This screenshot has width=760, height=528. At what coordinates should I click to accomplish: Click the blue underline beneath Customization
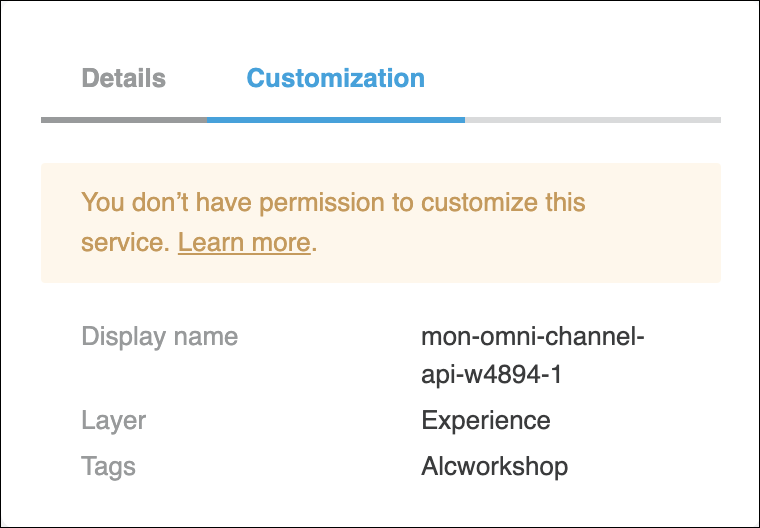[x=335, y=120]
